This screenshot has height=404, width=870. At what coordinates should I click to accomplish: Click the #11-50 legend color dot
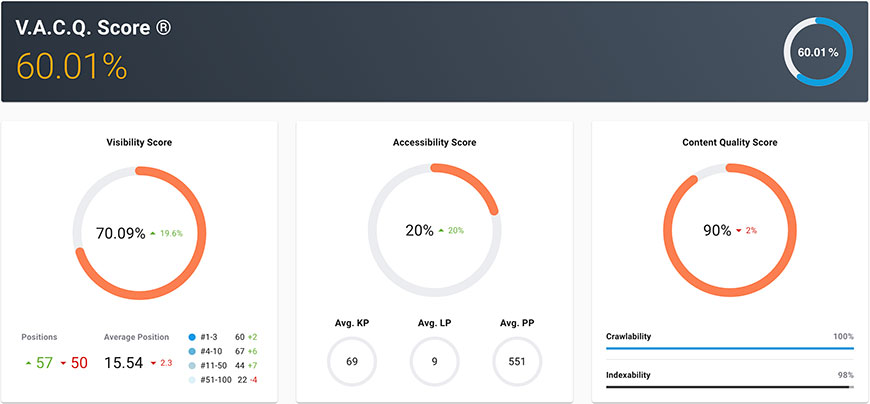tap(192, 367)
